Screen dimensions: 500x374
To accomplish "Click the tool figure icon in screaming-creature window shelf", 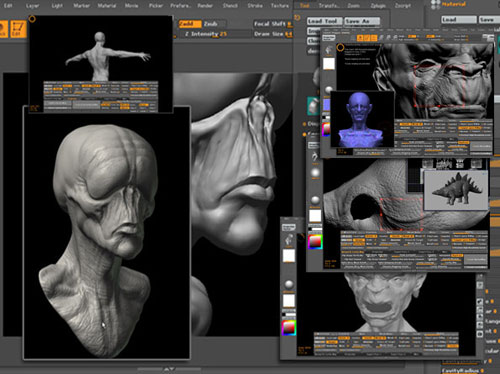I will point(289,240).
